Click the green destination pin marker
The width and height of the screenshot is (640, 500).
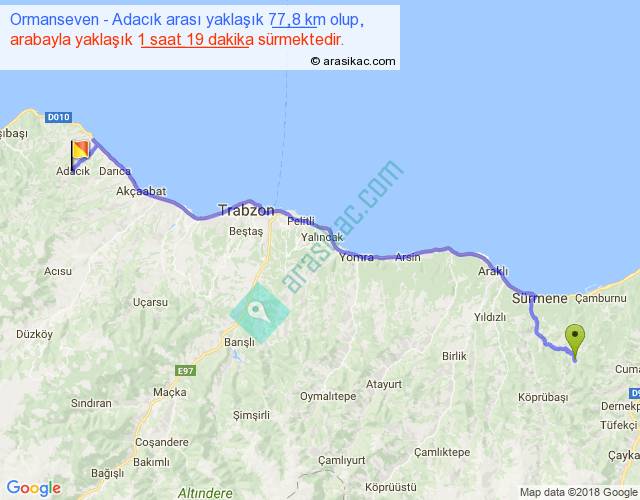574,338
